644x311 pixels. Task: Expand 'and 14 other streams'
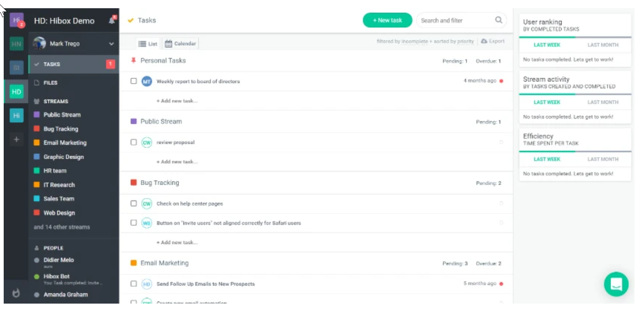[62, 227]
